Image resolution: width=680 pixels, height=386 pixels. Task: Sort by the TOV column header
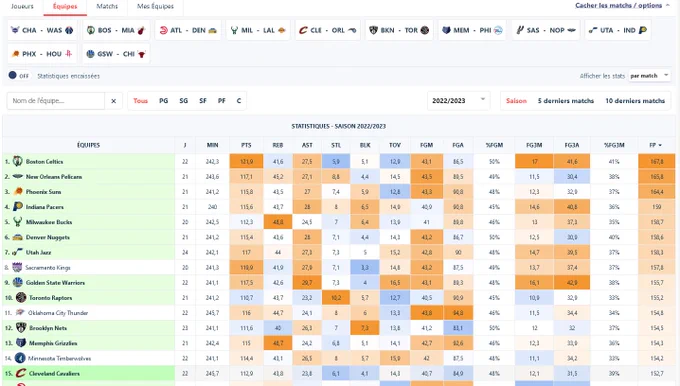point(395,145)
